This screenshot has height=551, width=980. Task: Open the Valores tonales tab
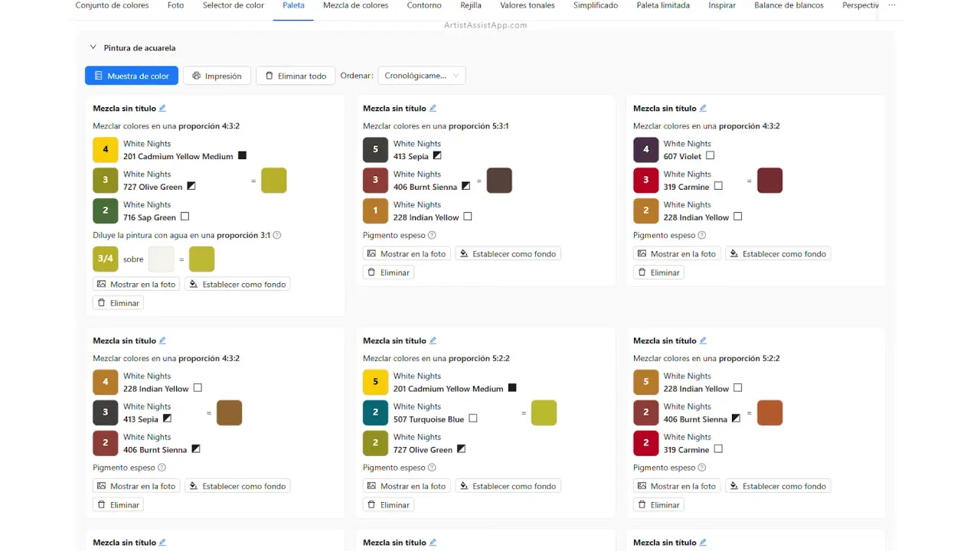pos(527,5)
